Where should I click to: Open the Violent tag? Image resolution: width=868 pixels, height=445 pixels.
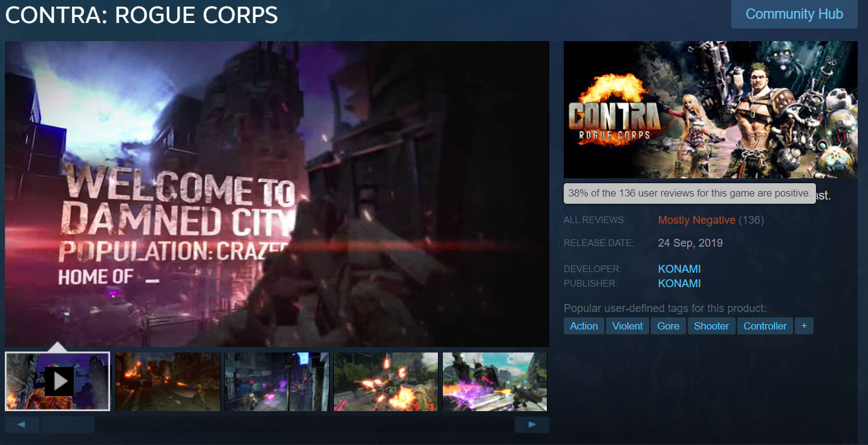coord(627,326)
